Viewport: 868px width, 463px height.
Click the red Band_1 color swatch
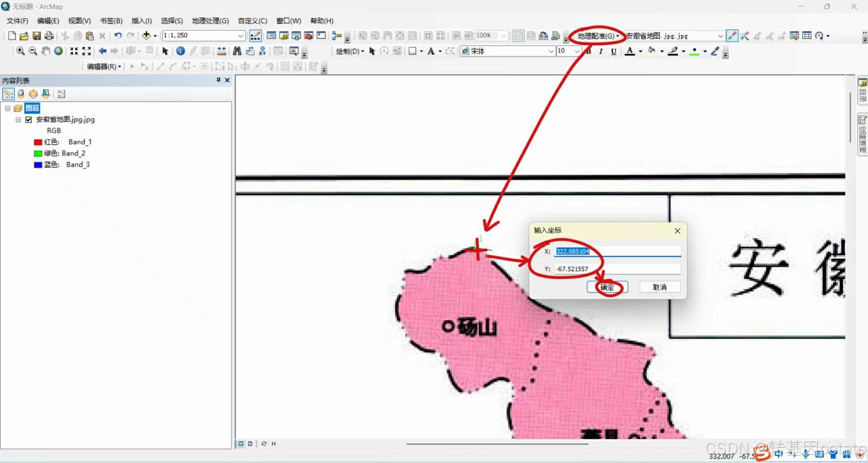click(x=38, y=142)
